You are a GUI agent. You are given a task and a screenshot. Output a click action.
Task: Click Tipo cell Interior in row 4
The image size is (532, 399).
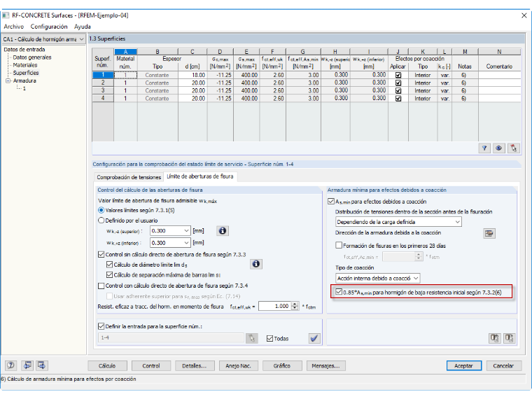tap(423, 99)
